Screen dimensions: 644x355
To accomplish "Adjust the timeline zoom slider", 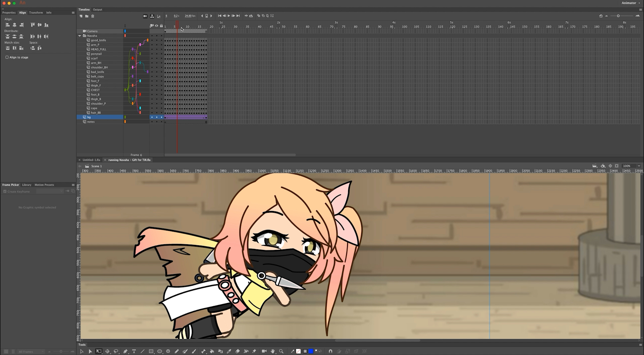I will tap(618, 16).
